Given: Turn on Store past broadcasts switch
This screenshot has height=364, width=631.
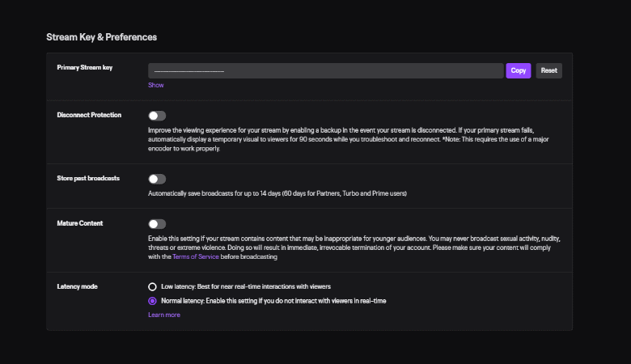Looking at the screenshot, I should pos(157,179).
